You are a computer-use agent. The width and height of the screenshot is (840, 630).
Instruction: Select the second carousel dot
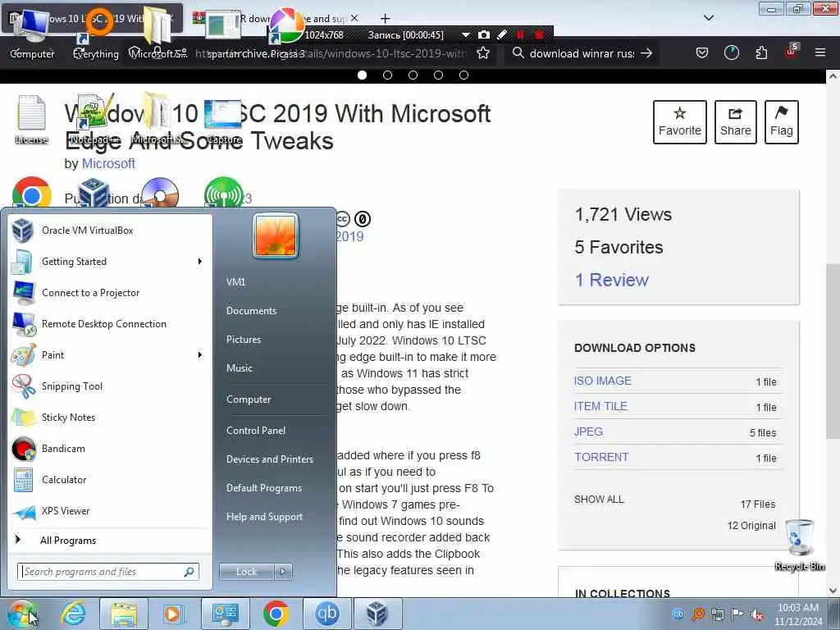[x=387, y=75]
